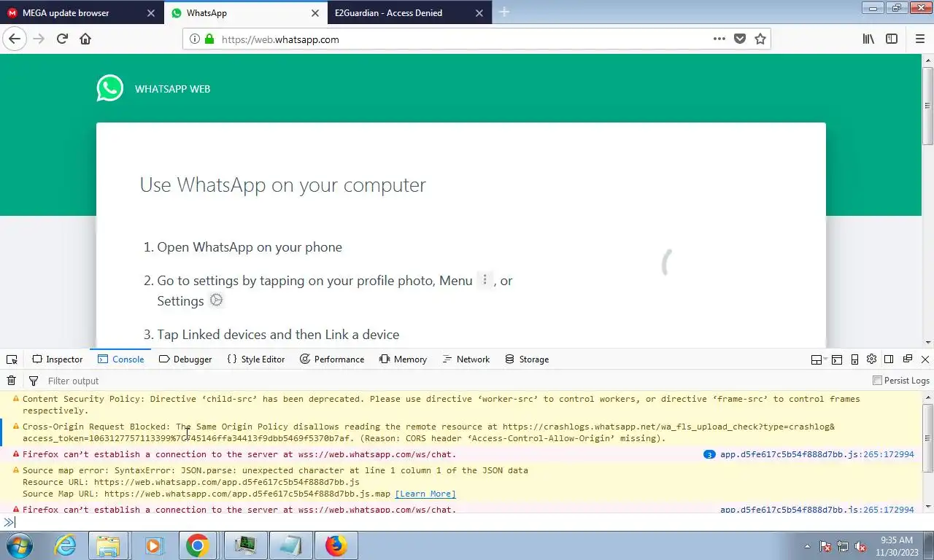The width and height of the screenshot is (934, 560).
Task: Toggle the Firefox sidebars icon
Action: [892, 39]
